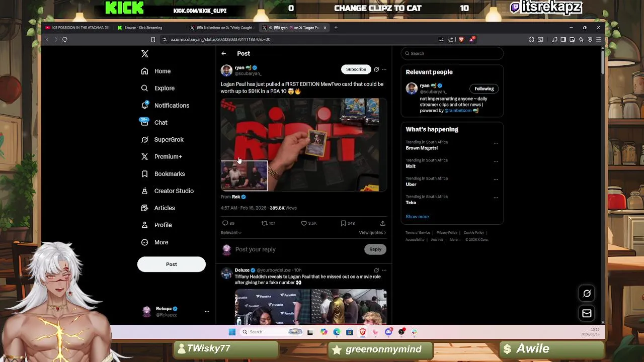This screenshot has width=644, height=362.
Task: Open Explore in the sidebar
Action: coord(158,88)
